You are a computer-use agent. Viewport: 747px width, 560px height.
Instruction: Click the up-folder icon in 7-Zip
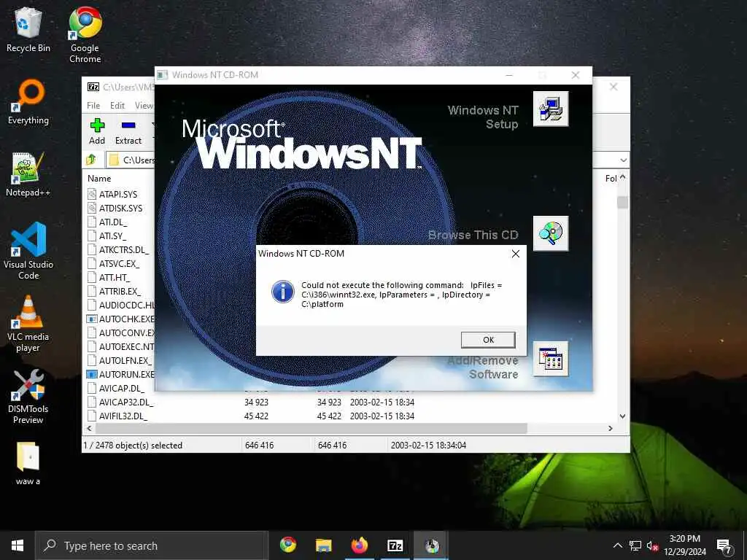pyautogui.click(x=91, y=160)
